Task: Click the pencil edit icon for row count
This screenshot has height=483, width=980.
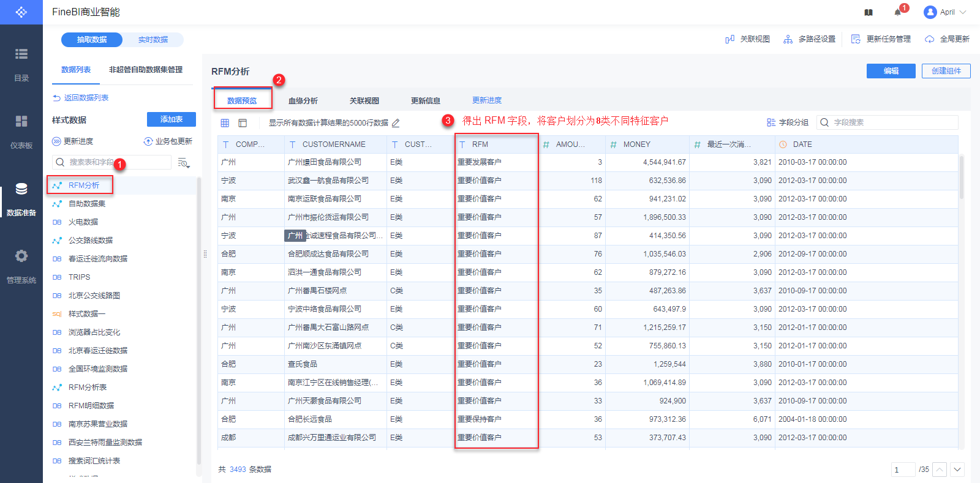Action: [x=396, y=123]
